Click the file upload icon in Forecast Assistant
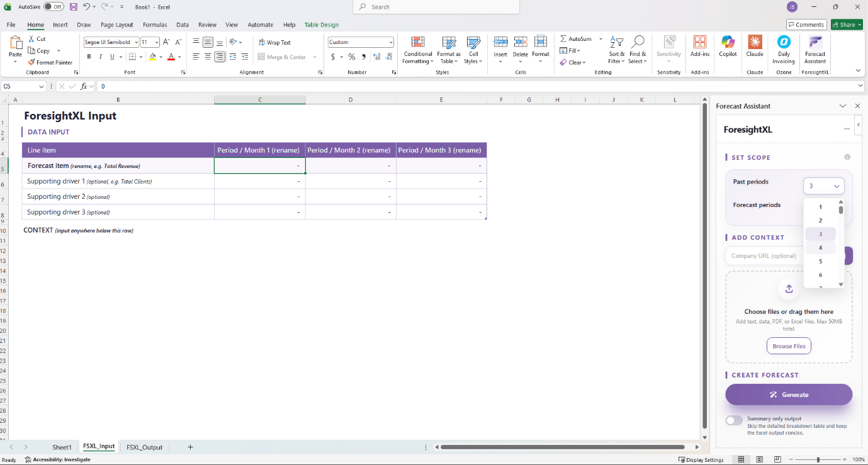This screenshot has height=465, width=868. [x=789, y=289]
